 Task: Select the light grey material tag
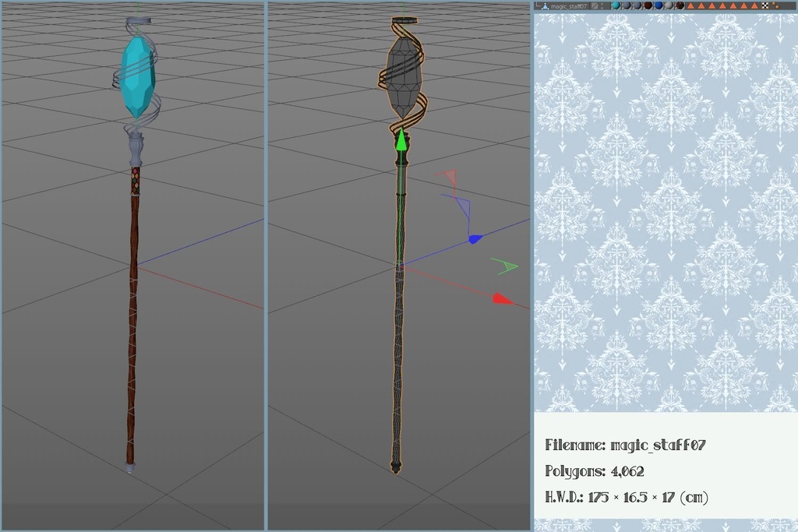669,5
